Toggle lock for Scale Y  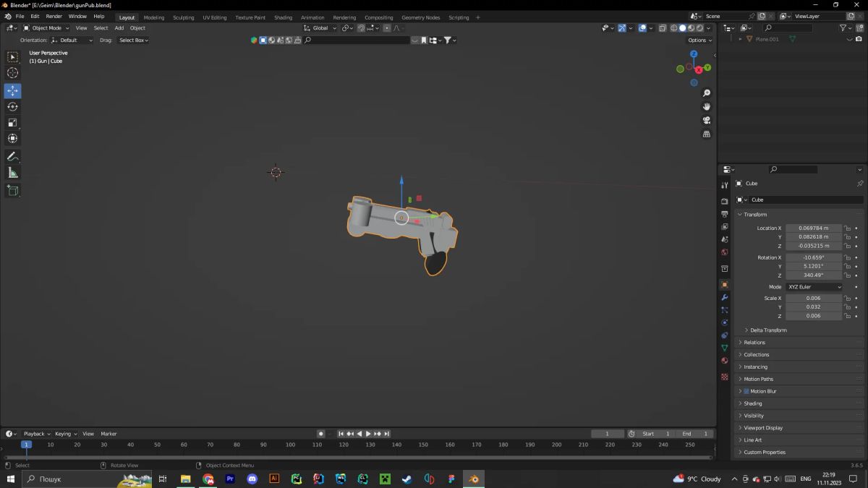(x=847, y=307)
